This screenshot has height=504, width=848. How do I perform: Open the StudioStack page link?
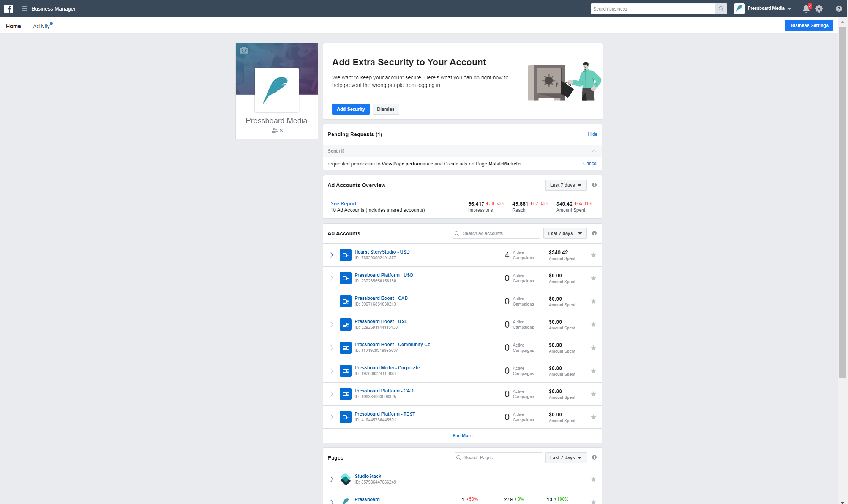pyautogui.click(x=368, y=476)
